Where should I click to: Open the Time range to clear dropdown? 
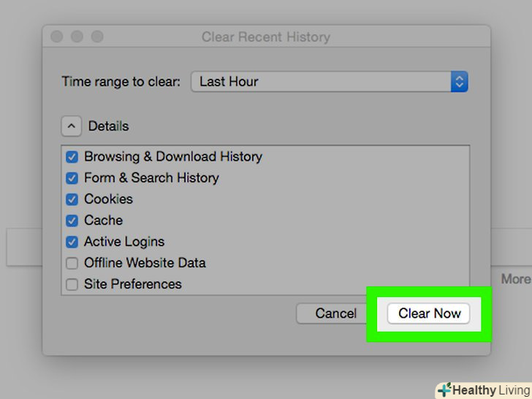coord(329,82)
